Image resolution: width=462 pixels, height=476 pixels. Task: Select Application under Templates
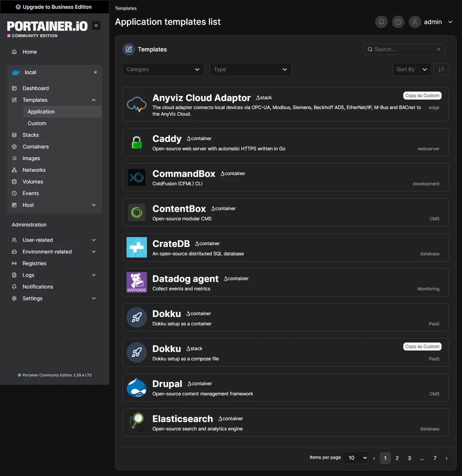tap(63, 112)
